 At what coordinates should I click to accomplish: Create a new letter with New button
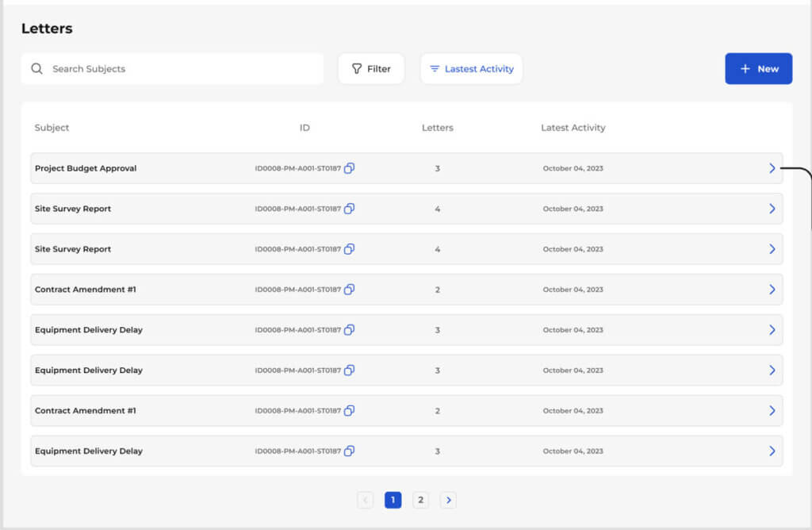tap(758, 69)
